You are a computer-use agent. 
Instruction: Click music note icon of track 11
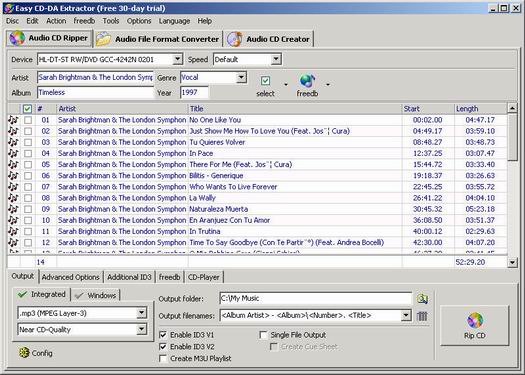[13, 231]
